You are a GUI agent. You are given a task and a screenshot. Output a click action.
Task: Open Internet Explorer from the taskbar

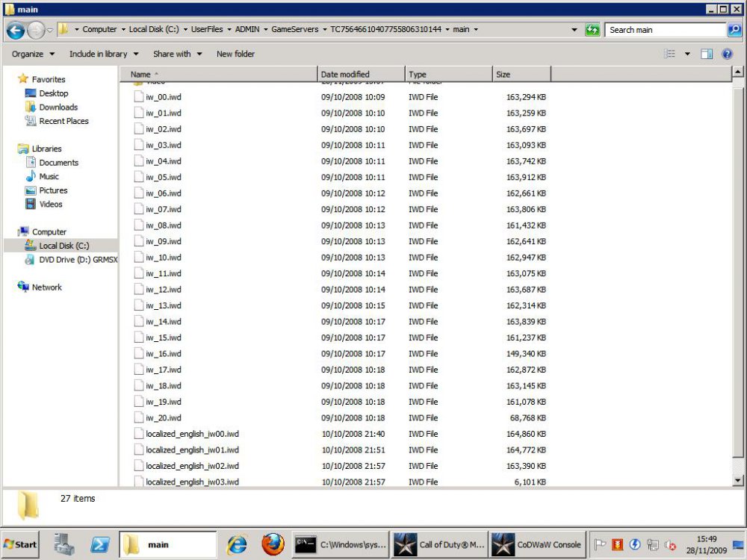coord(238,544)
